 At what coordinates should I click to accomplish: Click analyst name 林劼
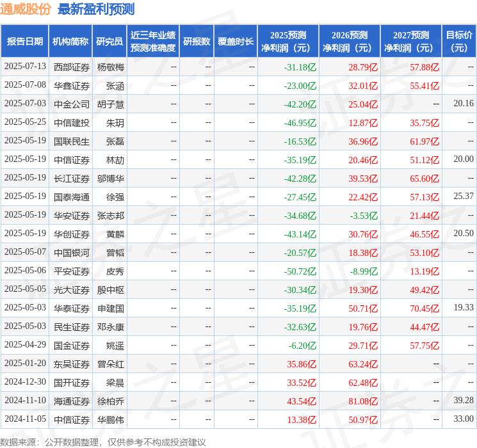tap(115, 160)
